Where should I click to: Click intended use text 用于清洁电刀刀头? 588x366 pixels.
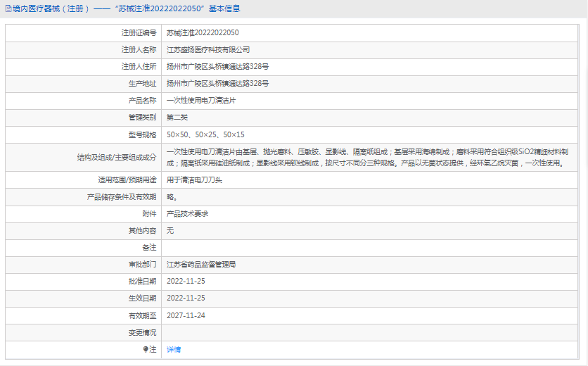pos(194,179)
